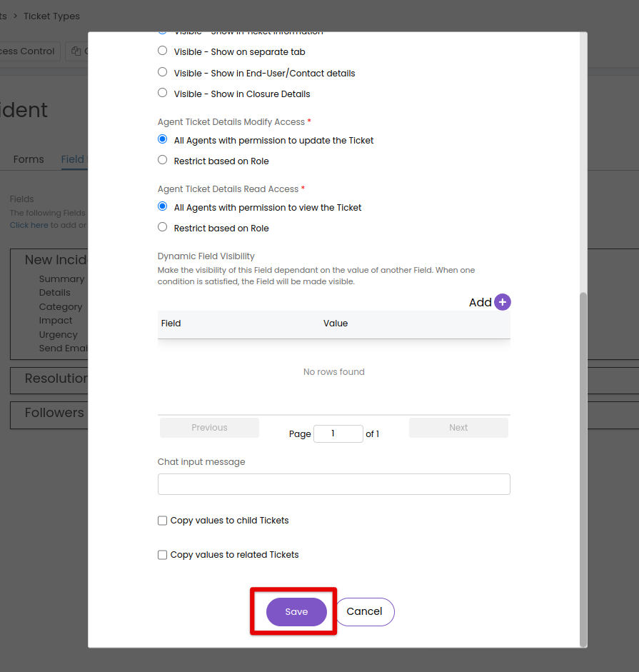
Task: Select Visible - Show on separate tab
Action: tap(162, 51)
